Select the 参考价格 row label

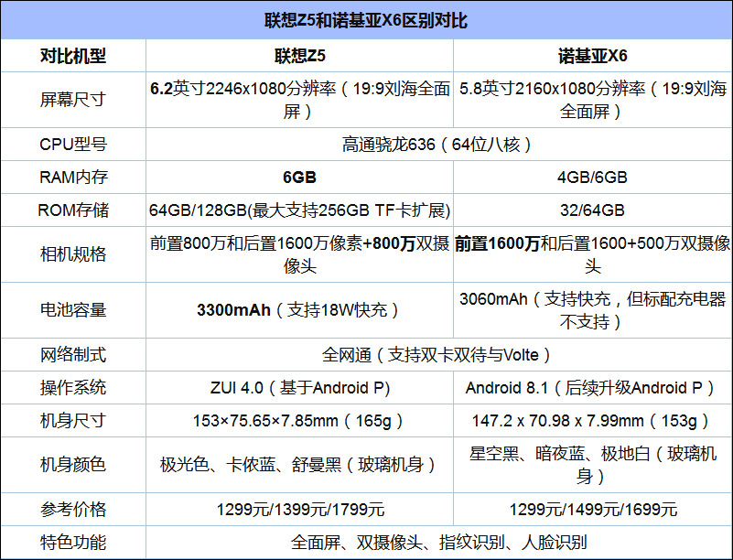pyautogui.click(x=73, y=509)
